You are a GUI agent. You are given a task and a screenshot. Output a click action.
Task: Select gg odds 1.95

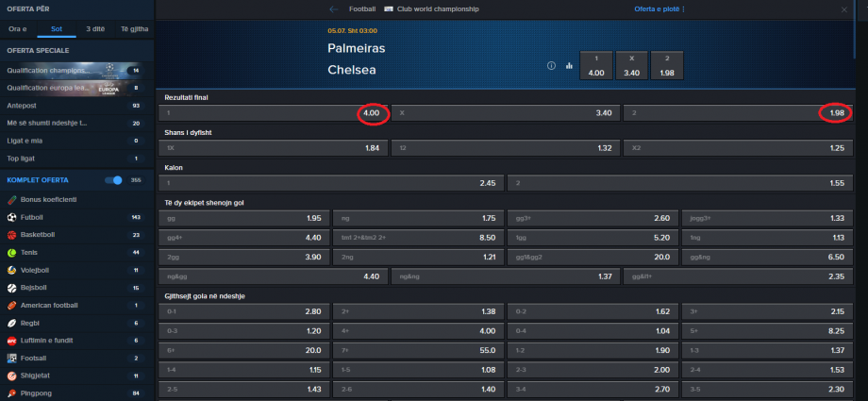pyautogui.click(x=243, y=218)
